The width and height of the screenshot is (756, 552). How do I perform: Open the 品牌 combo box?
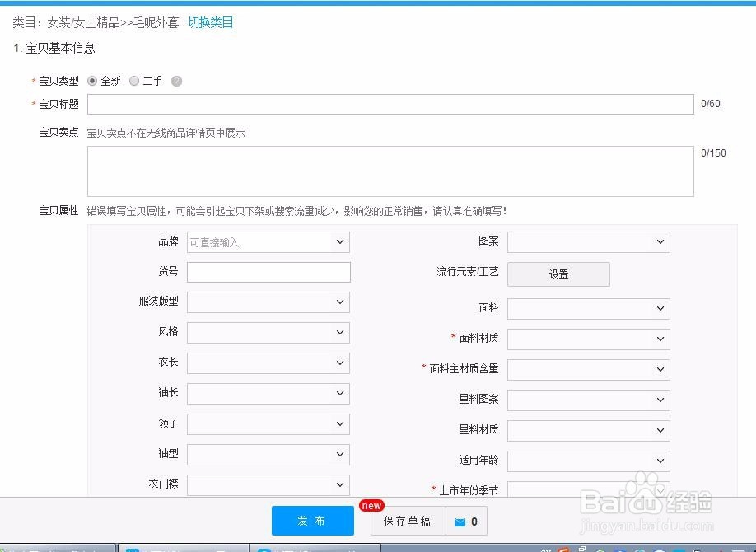268,242
